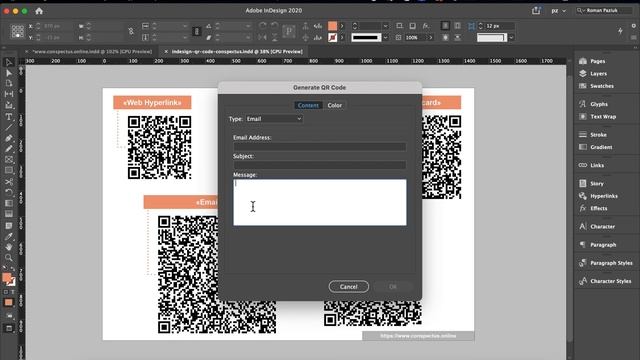The height and width of the screenshot is (360, 640).
Task: Choose reference point in the locator grid
Action: point(17,31)
